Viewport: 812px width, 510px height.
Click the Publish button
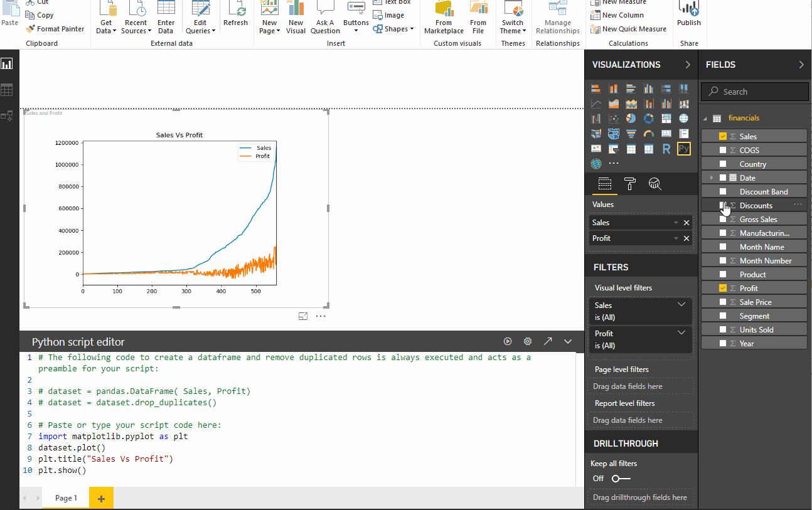688,14
